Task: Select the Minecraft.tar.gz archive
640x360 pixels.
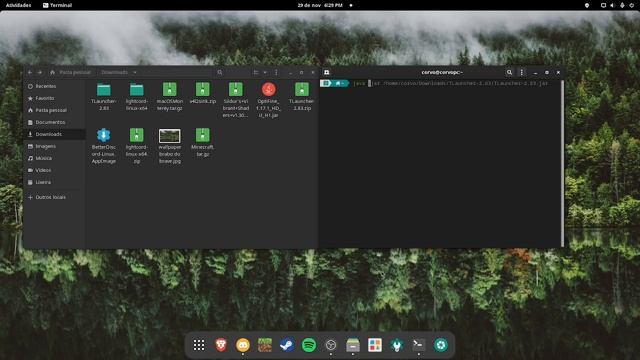Action: (x=202, y=142)
